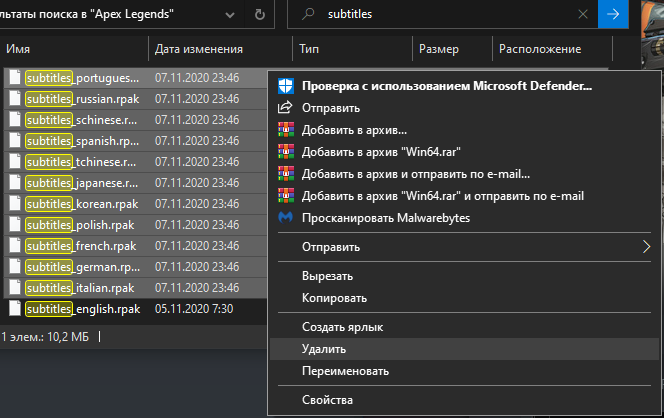This screenshot has height=418, width=664.
Task: Click the Microsoft Defender shield icon
Action: click(x=286, y=86)
